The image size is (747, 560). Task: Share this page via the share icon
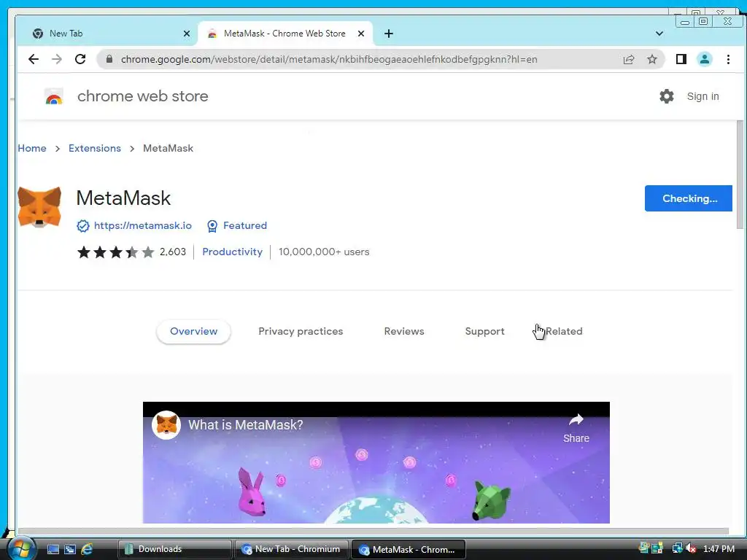(628, 59)
